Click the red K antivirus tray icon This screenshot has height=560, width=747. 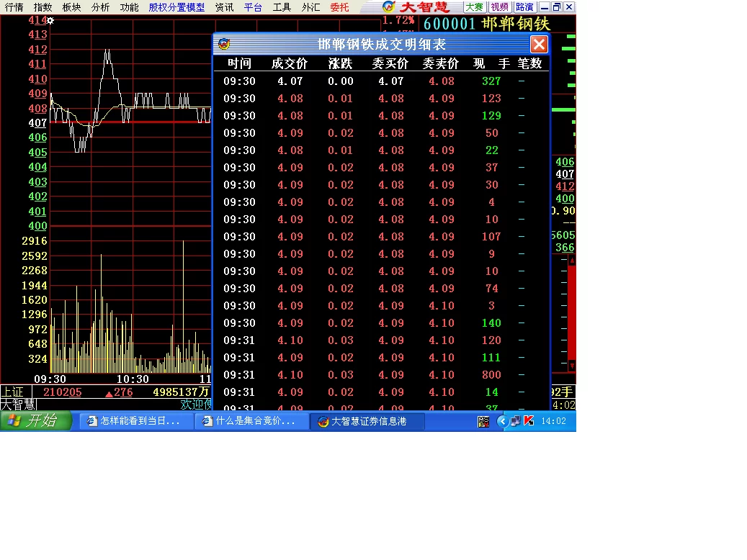point(529,421)
